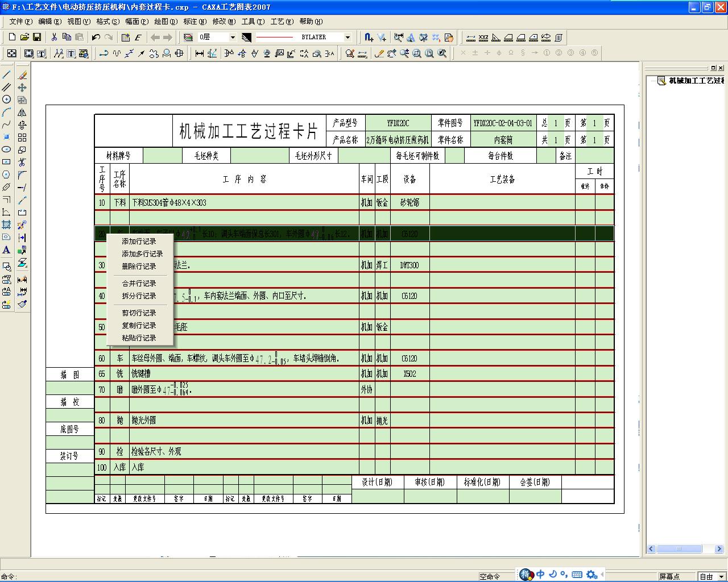Save the drawing with the floppy disk icon

[x=37, y=38]
